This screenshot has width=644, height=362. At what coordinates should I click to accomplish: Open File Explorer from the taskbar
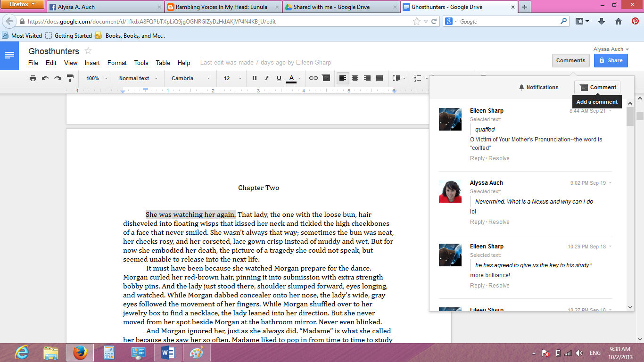pos(51,353)
